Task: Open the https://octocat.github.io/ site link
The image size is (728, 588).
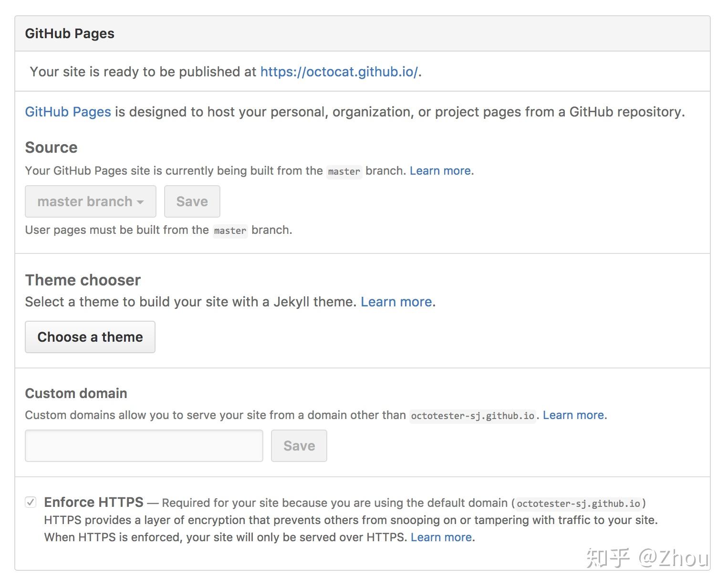Action: pyautogui.click(x=340, y=72)
